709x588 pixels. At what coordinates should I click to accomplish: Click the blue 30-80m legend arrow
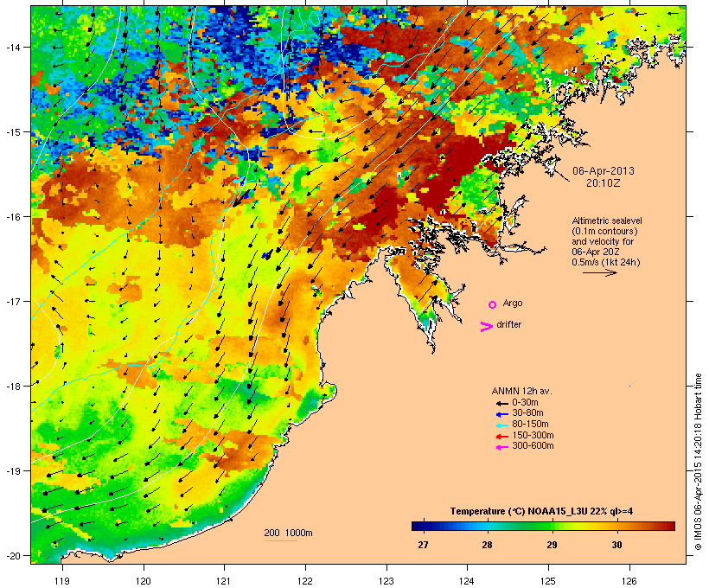point(501,414)
